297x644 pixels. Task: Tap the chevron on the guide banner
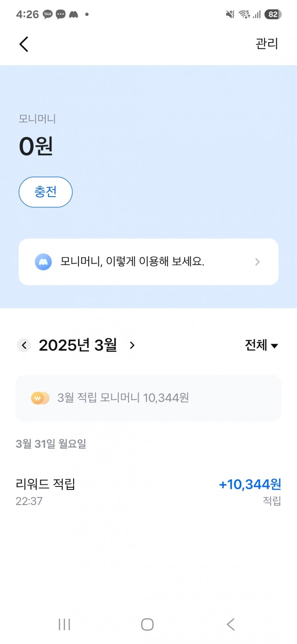click(x=258, y=262)
